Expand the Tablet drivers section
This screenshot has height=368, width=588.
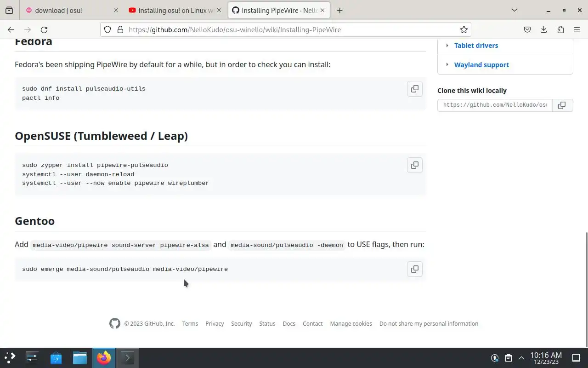click(x=447, y=46)
